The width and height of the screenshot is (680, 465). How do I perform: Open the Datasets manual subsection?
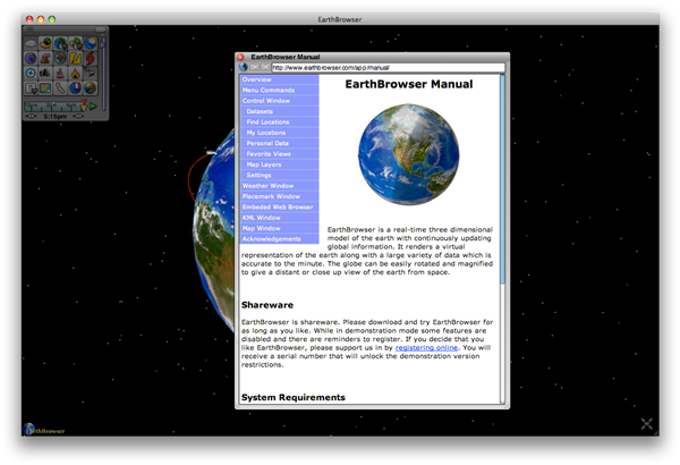pyautogui.click(x=279, y=111)
